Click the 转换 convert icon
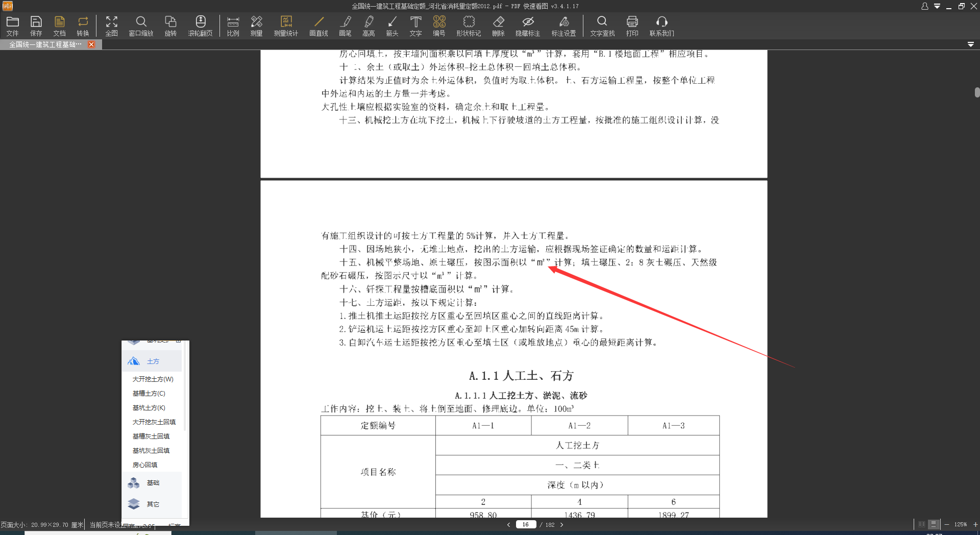980x535 pixels. click(x=83, y=26)
